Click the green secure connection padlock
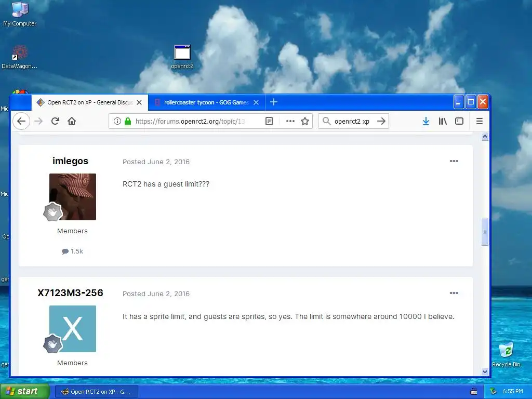 [x=128, y=121]
